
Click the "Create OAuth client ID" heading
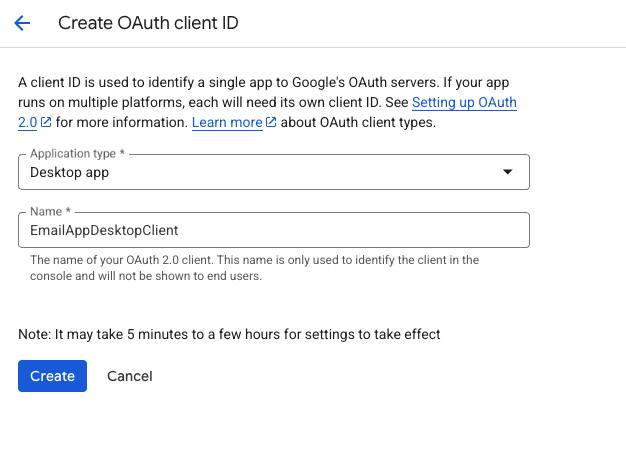tap(148, 23)
